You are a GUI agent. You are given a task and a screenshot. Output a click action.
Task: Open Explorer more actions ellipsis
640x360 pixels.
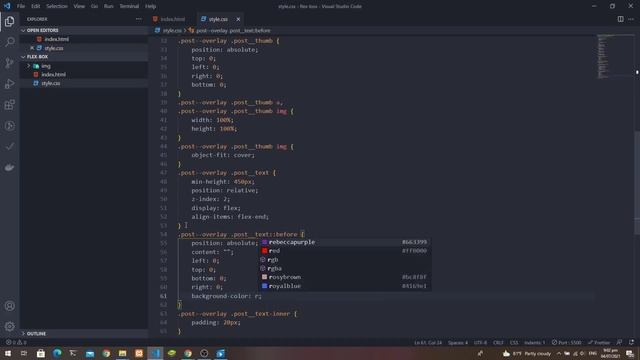139,19
